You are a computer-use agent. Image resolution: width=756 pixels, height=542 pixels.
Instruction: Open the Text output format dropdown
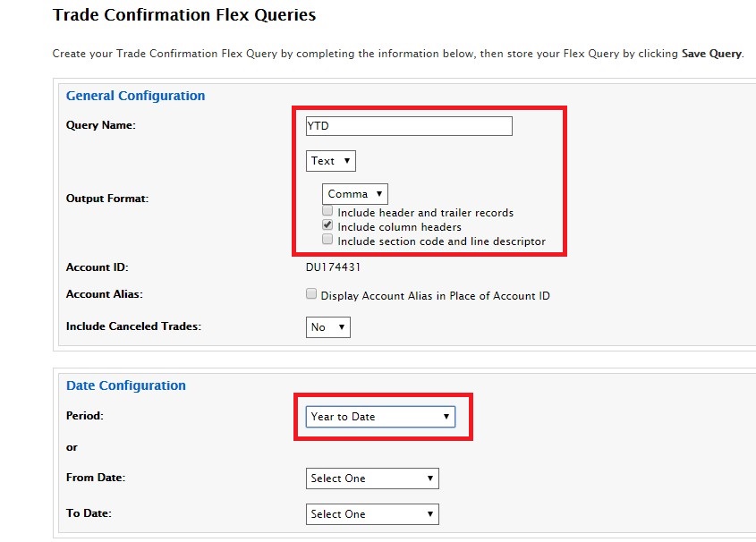[x=330, y=161]
